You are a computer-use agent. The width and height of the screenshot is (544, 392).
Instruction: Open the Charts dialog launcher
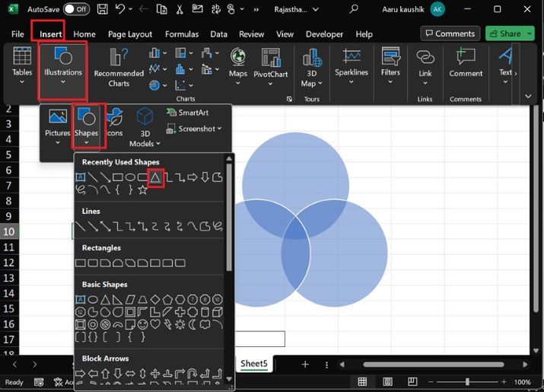click(x=289, y=99)
